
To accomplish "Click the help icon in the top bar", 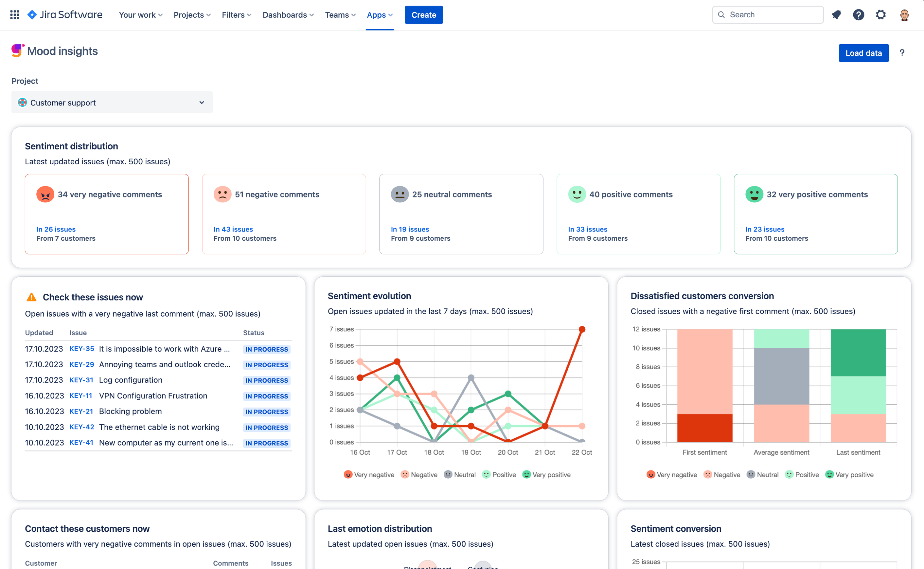I will (x=858, y=15).
